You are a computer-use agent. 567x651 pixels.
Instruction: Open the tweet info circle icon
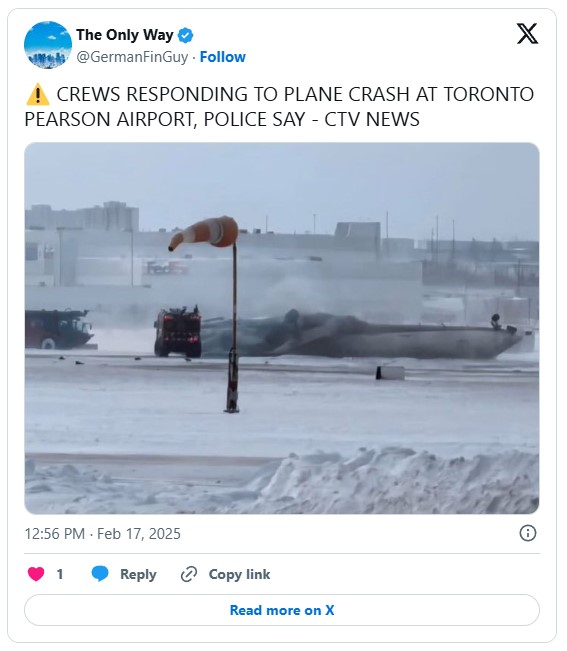[528, 533]
